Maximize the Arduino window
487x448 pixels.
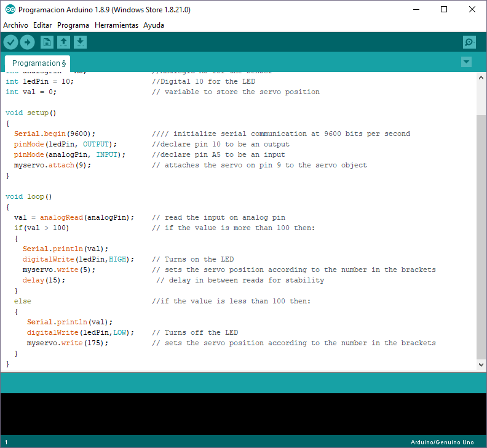coord(444,10)
